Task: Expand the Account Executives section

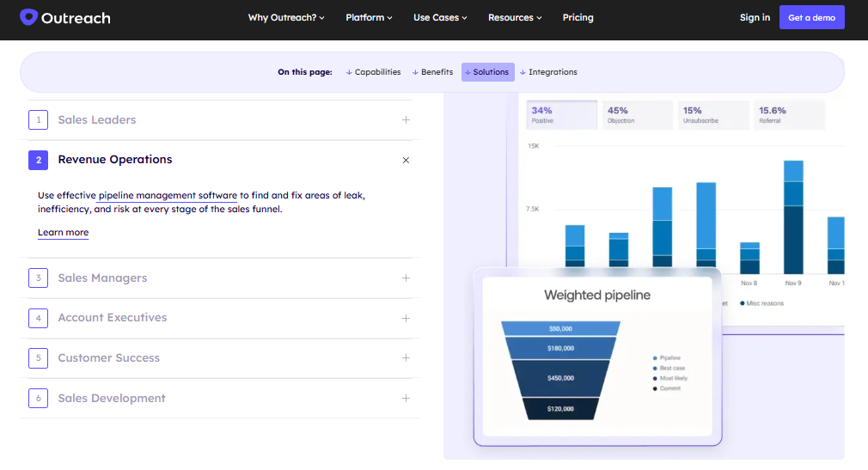Action: (220, 318)
